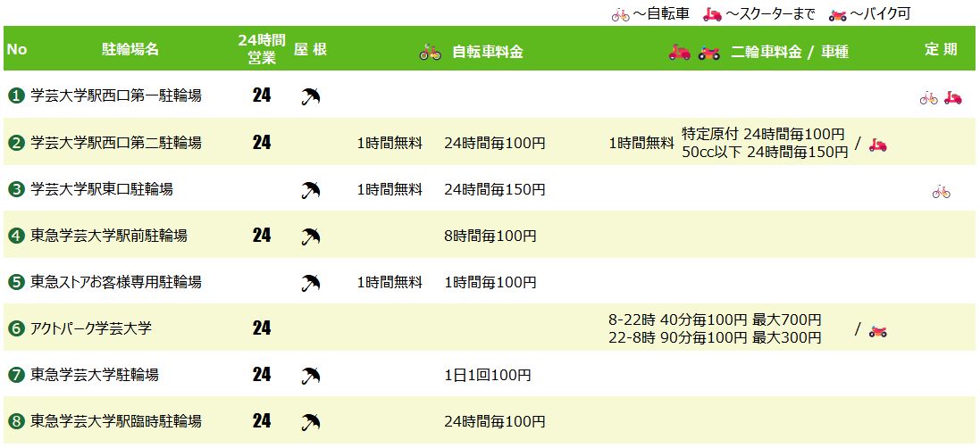Click the motorbike icon in the legend
980x448 pixels.
[837, 15]
